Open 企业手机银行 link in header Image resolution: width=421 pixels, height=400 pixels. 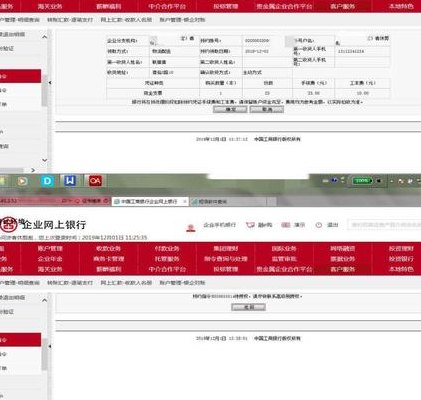coord(220,225)
